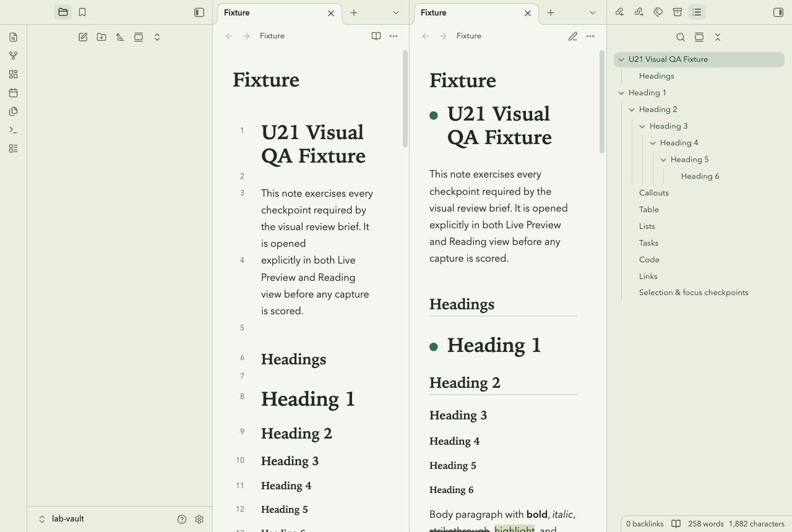Click the 0 backlinks status item
The width and height of the screenshot is (792, 532).
coord(645,524)
